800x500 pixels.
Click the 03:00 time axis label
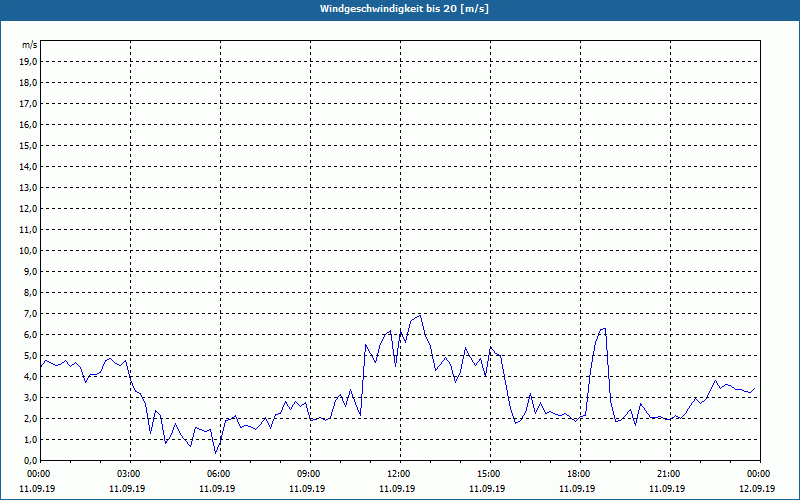[x=129, y=473]
